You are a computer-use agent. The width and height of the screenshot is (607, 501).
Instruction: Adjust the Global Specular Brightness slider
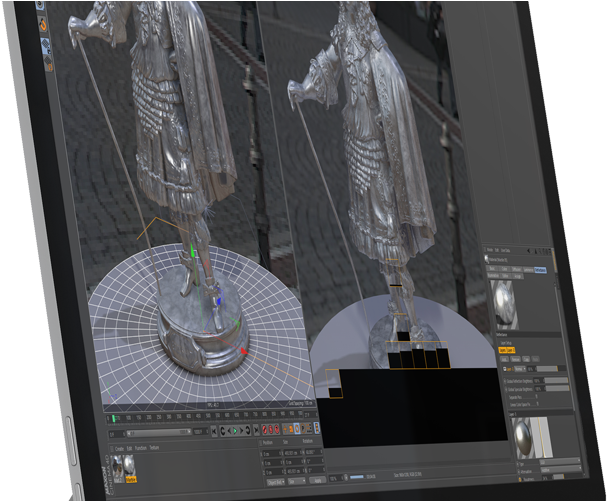[x=557, y=388]
